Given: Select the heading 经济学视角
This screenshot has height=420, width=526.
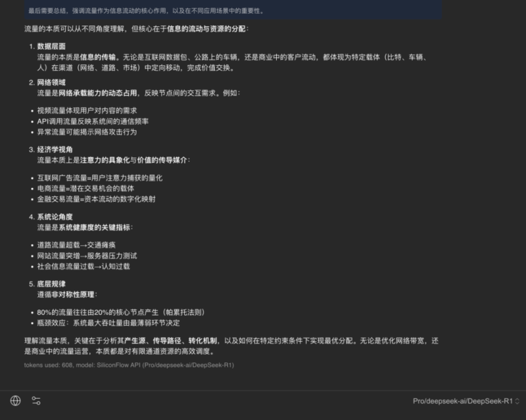Looking at the screenshot, I should (x=55, y=149).
